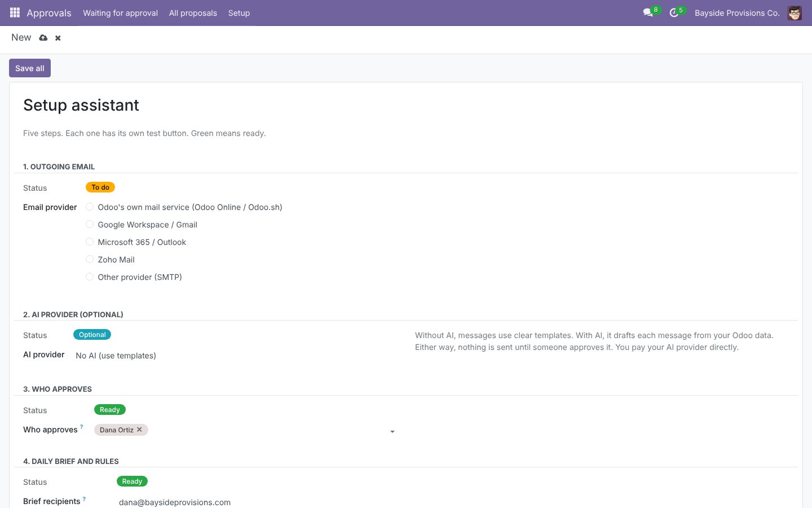Open the apps grid menu icon

coord(15,12)
